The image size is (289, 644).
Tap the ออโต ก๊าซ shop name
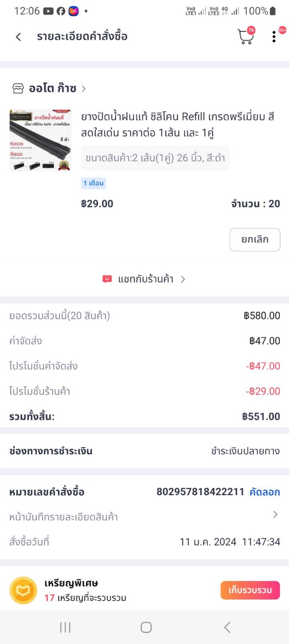53,89
